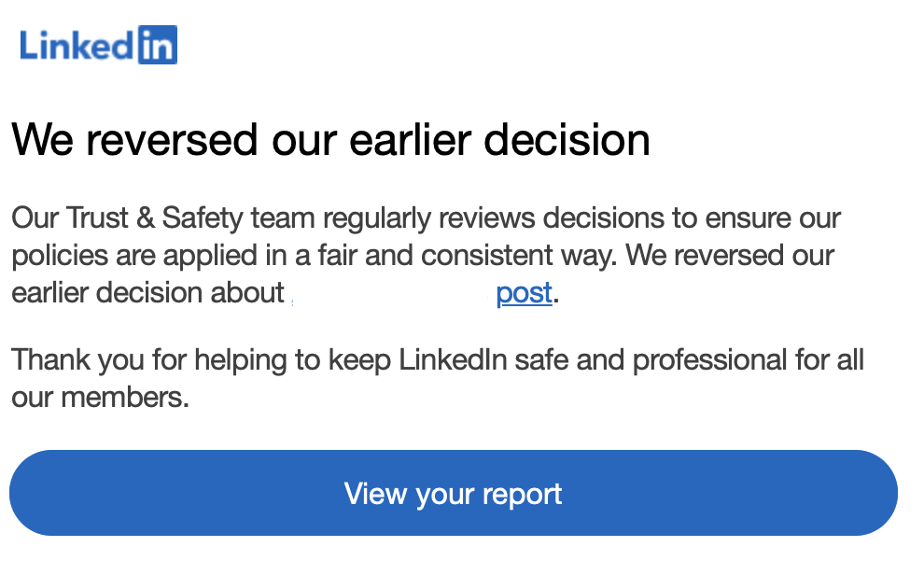This screenshot has height=575, width=924.
Task: Click the blue "in" square of logo
Action: point(158,45)
